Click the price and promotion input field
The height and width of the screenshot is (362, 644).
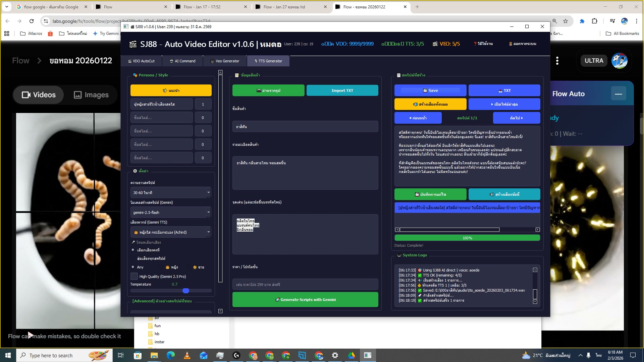coord(305,285)
